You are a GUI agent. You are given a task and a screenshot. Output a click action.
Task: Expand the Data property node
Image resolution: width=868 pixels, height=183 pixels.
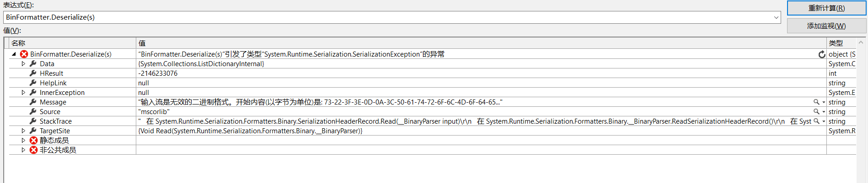pyautogui.click(x=23, y=64)
